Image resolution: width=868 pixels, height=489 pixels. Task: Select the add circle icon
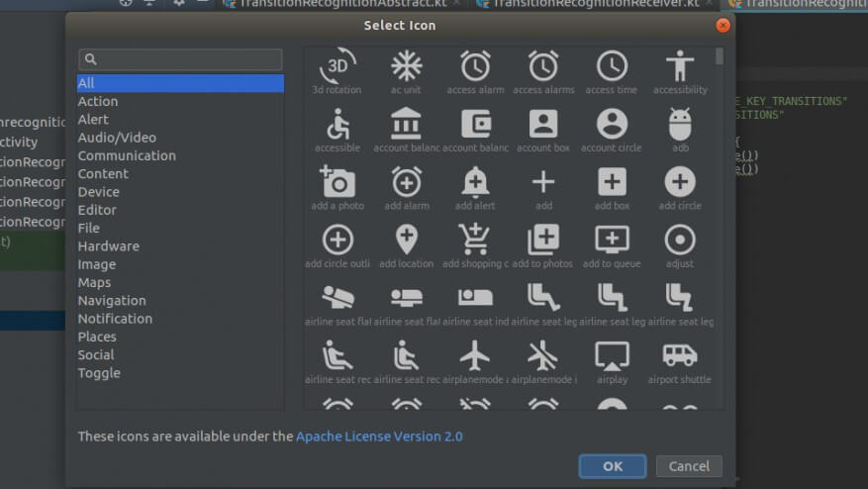[x=680, y=182]
